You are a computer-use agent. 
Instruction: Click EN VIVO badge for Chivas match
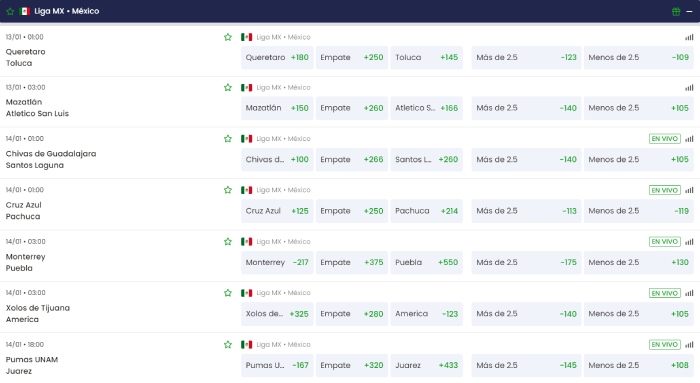(x=665, y=139)
